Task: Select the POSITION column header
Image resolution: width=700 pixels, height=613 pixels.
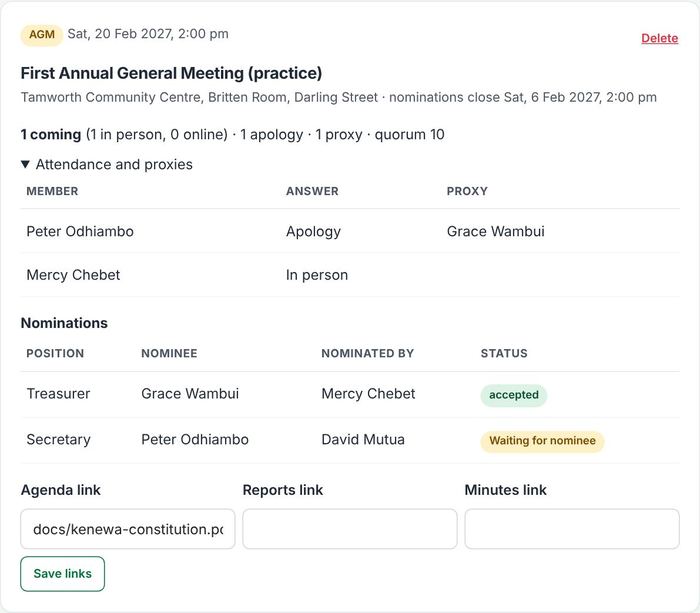Action: click(55, 354)
